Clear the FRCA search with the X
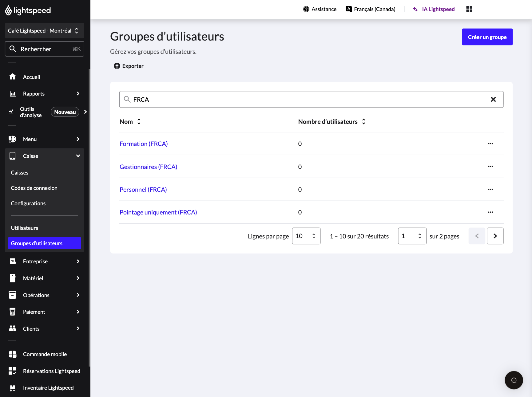 pyautogui.click(x=493, y=99)
